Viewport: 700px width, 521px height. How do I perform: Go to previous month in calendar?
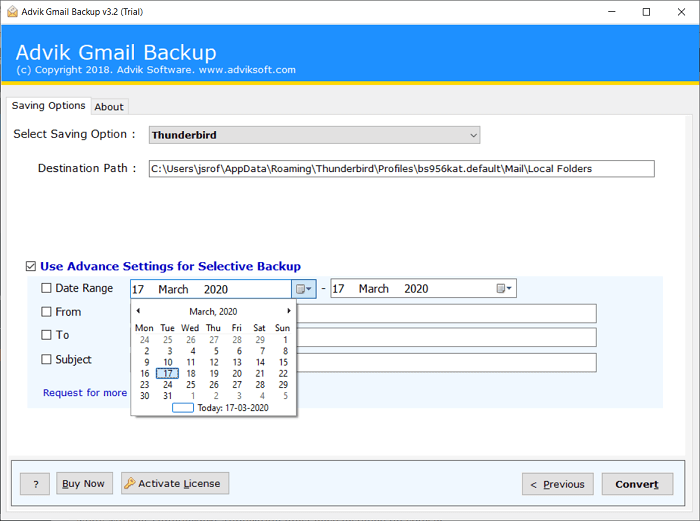pos(138,311)
